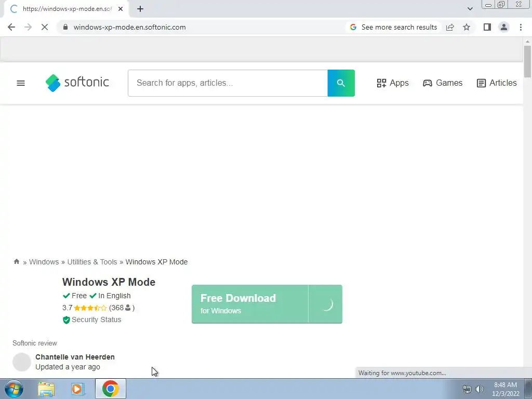Open the volume speaker tray icon
This screenshot has width=532, height=399.
tap(480, 389)
